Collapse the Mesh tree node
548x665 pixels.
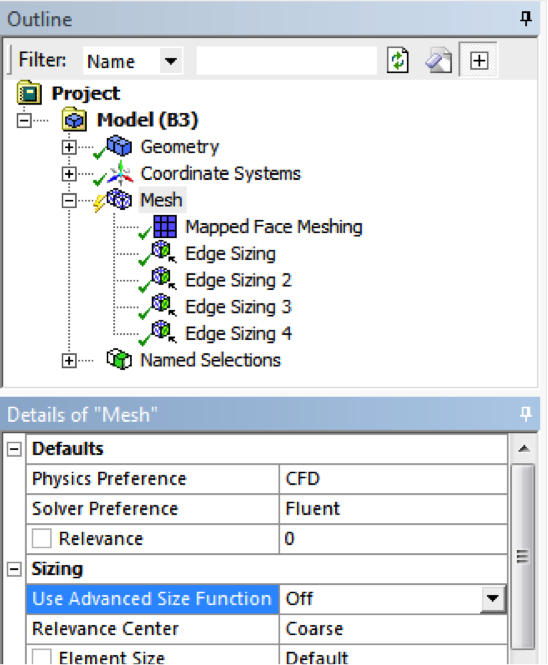(69, 200)
